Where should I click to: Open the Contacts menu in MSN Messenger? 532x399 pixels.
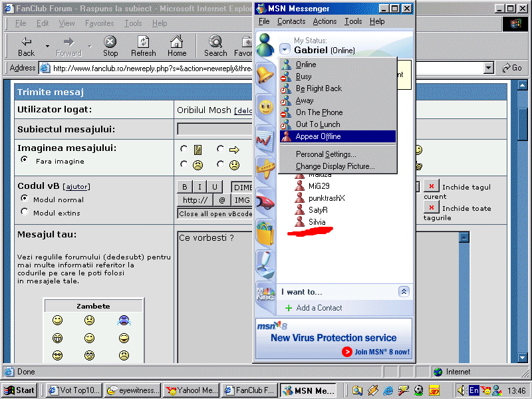tap(291, 21)
